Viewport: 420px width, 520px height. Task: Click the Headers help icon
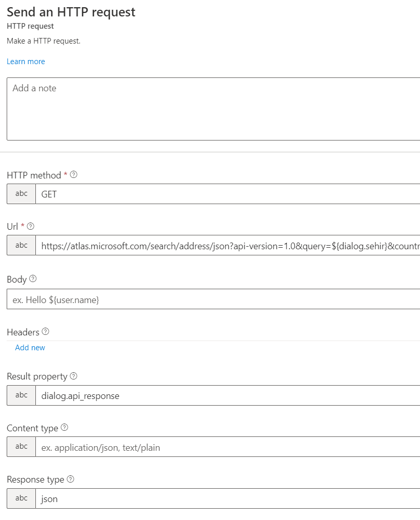pos(45,332)
